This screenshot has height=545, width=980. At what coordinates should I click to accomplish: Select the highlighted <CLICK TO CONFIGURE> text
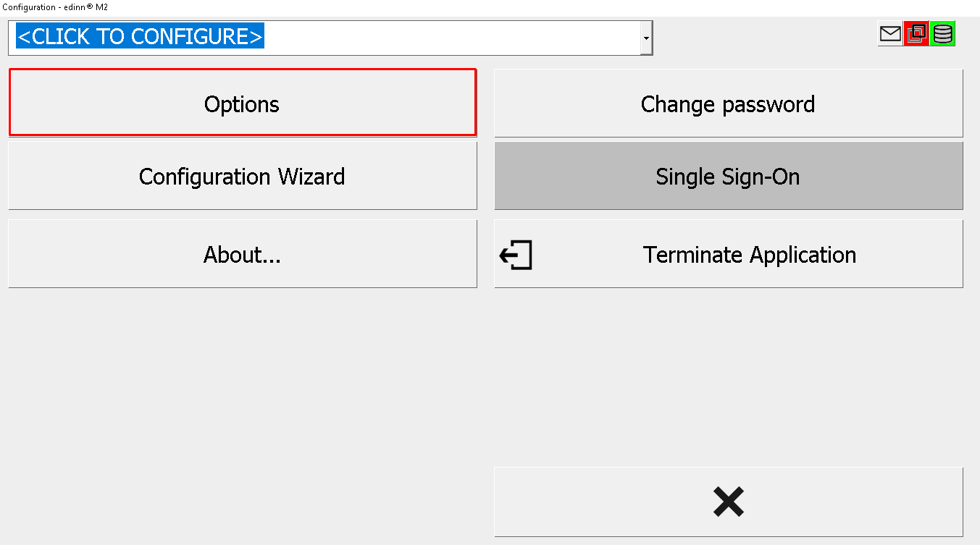(x=141, y=36)
